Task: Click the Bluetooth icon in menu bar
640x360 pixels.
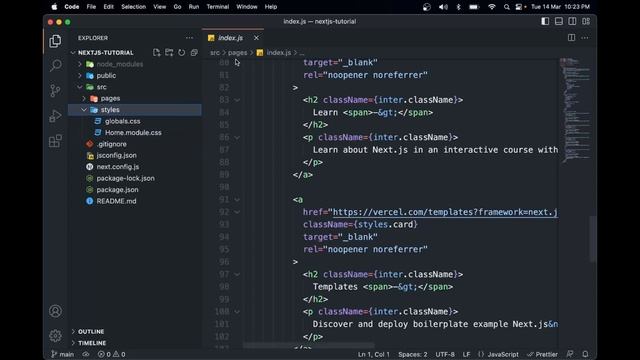Action: [x=458, y=7]
